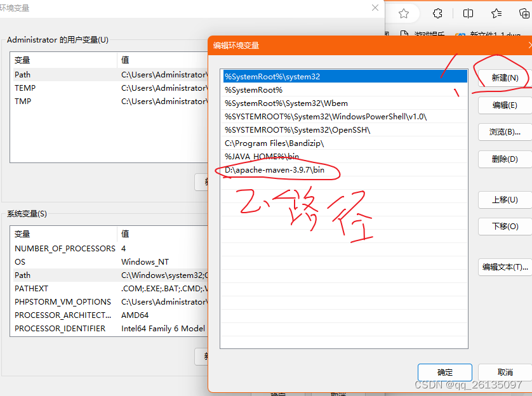
Task: Select the WindowsPowerShell\v1.0\ path entry
Action: tap(345, 117)
